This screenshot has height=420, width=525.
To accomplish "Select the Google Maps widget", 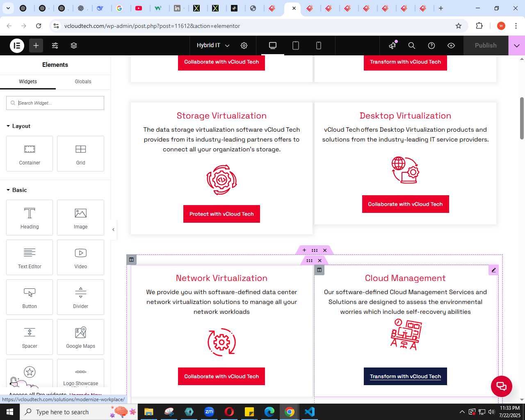I will (x=80, y=337).
